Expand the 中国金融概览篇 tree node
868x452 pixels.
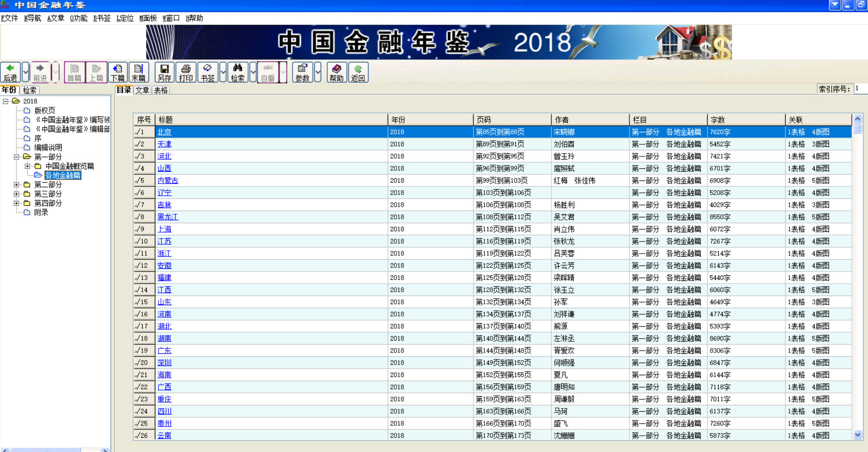28,166
